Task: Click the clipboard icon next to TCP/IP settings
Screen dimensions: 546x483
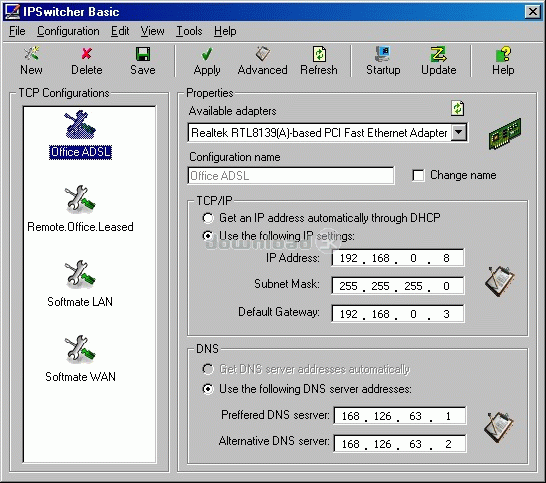Action: coord(500,281)
